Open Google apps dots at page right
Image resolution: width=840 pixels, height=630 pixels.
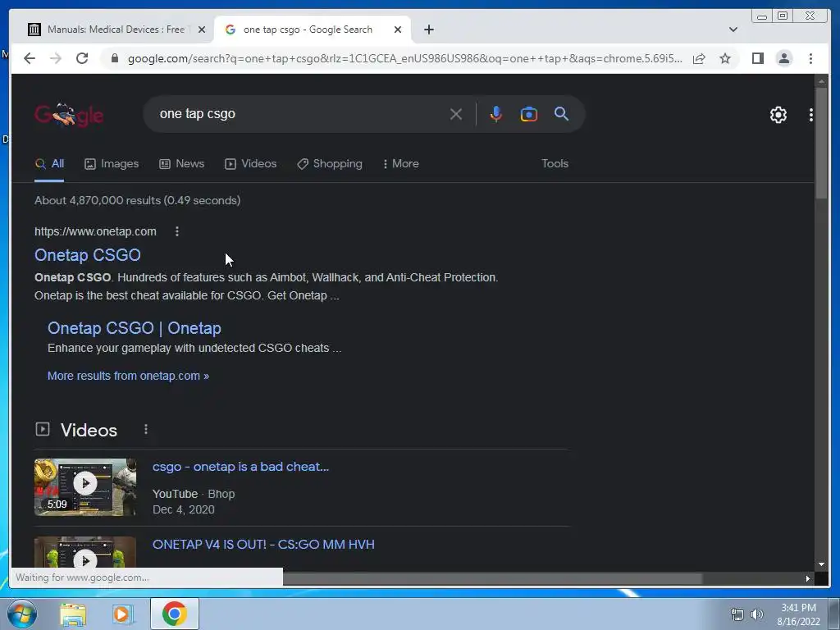click(811, 115)
